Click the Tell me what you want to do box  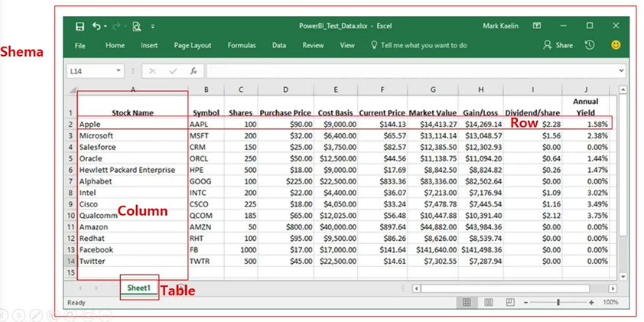coord(419,46)
